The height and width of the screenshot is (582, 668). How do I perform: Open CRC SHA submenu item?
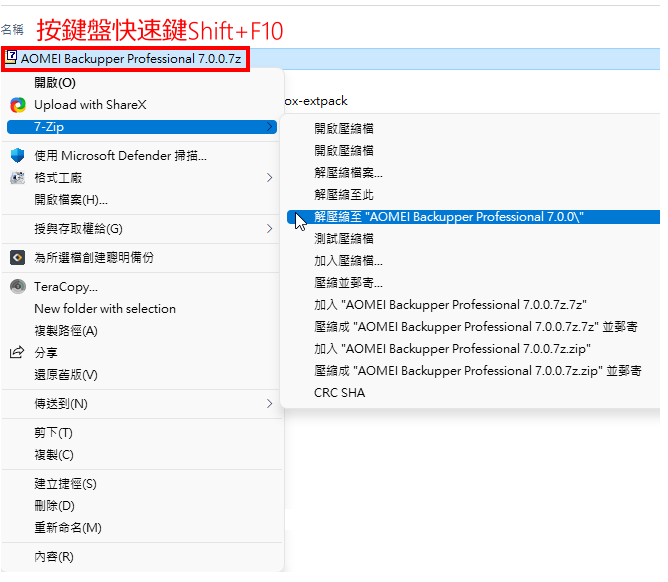[340, 393]
